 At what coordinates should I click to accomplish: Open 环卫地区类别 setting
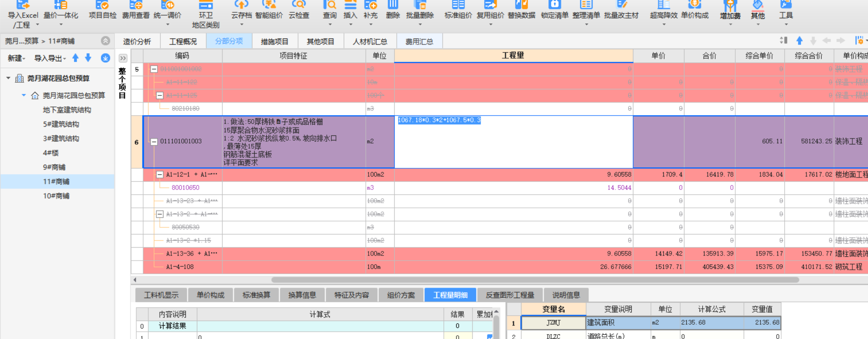tap(206, 15)
